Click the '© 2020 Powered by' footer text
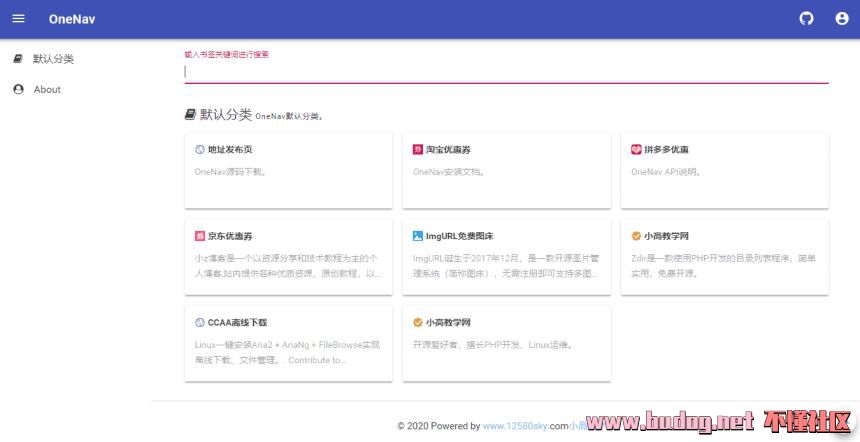This screenshot has height=442, width=860. (439, 426)
